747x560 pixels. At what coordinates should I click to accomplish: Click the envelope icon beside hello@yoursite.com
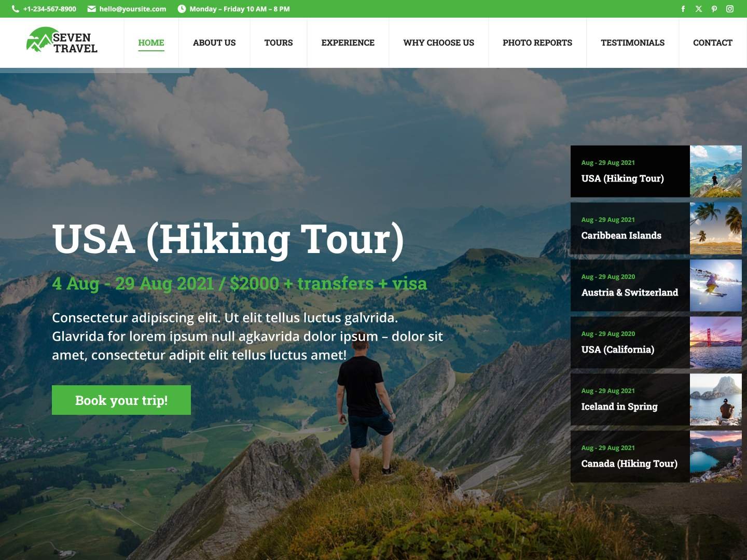point(91,9)
